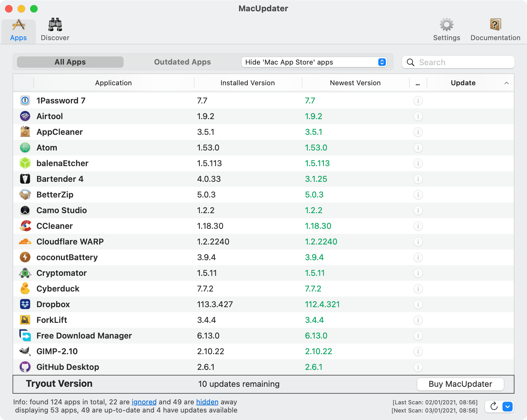Show info for Dropbox

pos(418,304)
